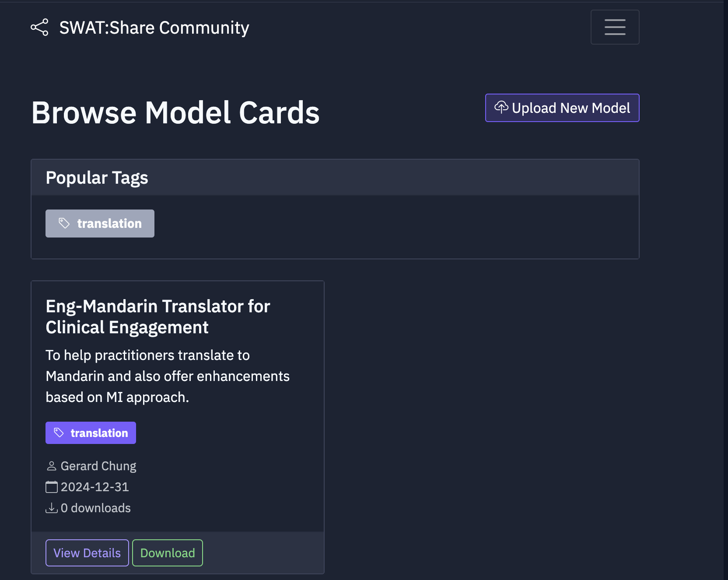Open the Eng-Mandarin Translator card title

pyautogui.click(x=158, y=317)
